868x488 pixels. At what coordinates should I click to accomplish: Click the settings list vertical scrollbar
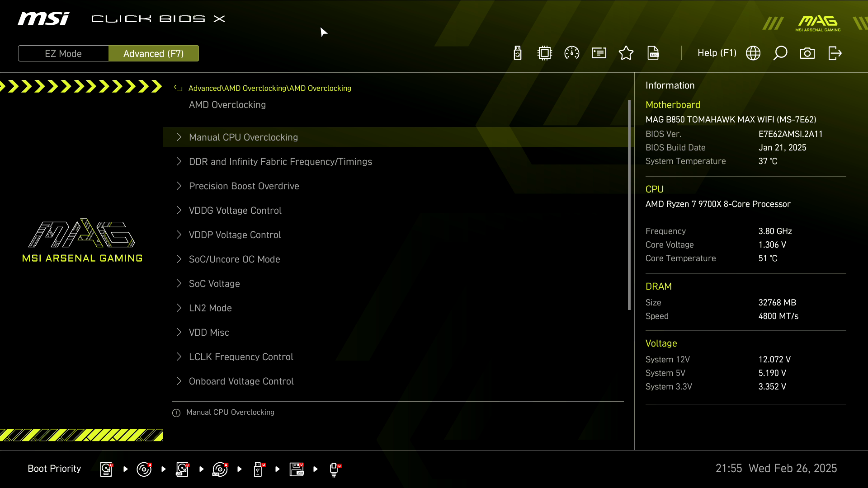pos(629,204)
